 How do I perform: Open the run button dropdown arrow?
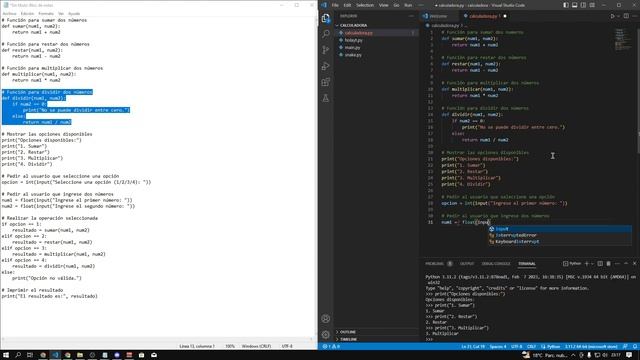tap(618, 16)
